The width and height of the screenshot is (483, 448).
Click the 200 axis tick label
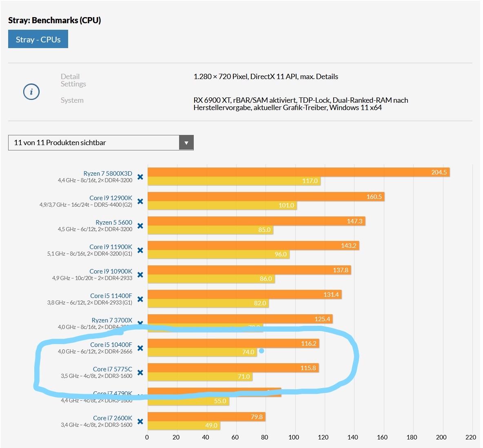pos(441,437)
